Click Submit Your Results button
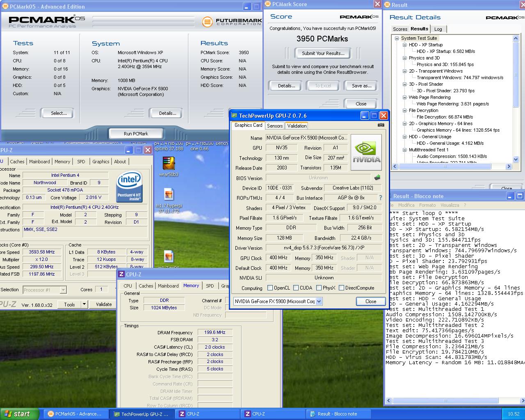The image size is (525, 420). (323, 53)
